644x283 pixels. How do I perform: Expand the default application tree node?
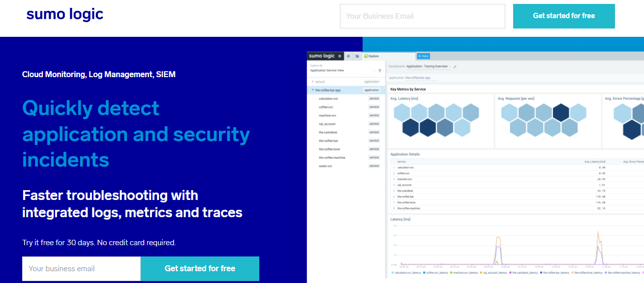pos(312,82)
